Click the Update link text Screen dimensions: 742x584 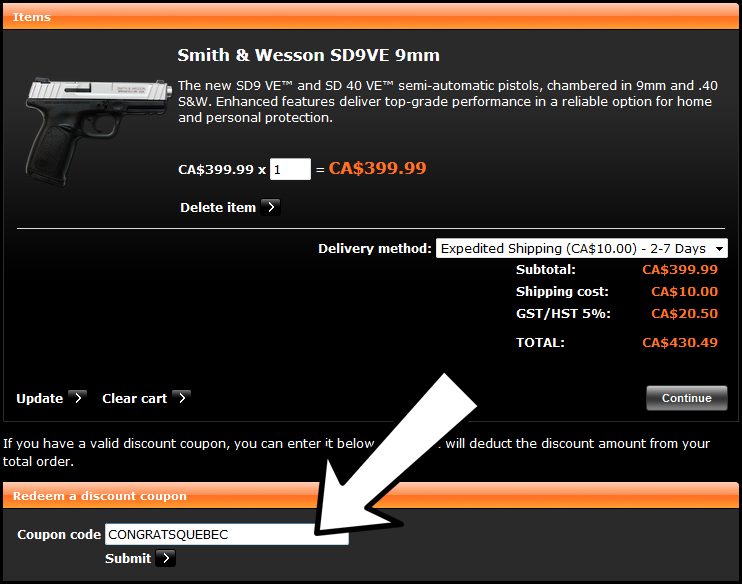(40, 398)
